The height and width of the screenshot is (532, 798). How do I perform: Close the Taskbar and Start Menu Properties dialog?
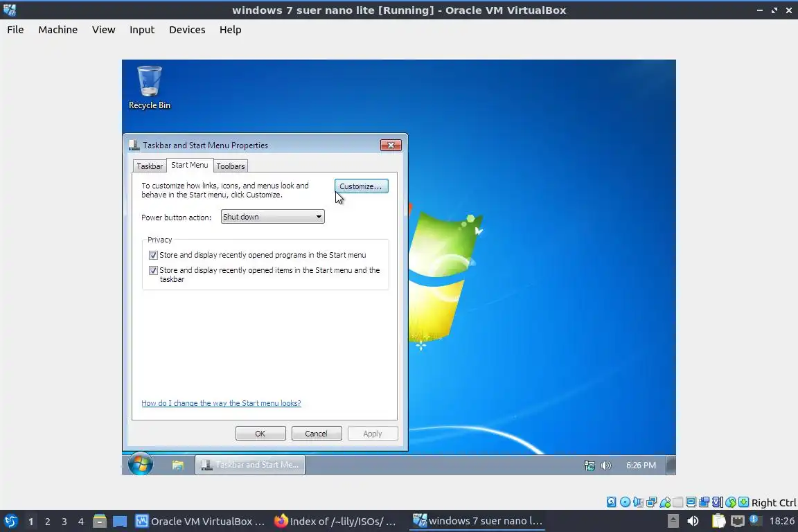point(391,145)
